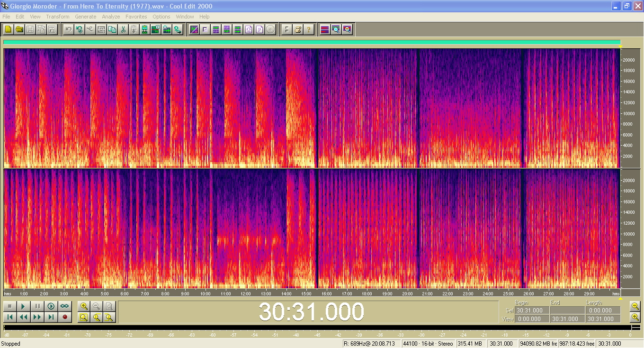Open the Transform menu
This screenshot has height=348, width=644.
[x=58, y=17]
